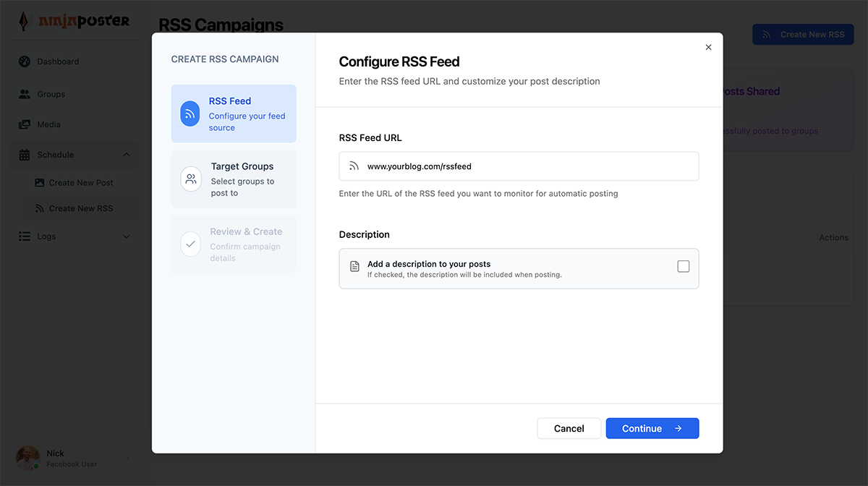Click the Create New Post image icon

click(40, 183)
